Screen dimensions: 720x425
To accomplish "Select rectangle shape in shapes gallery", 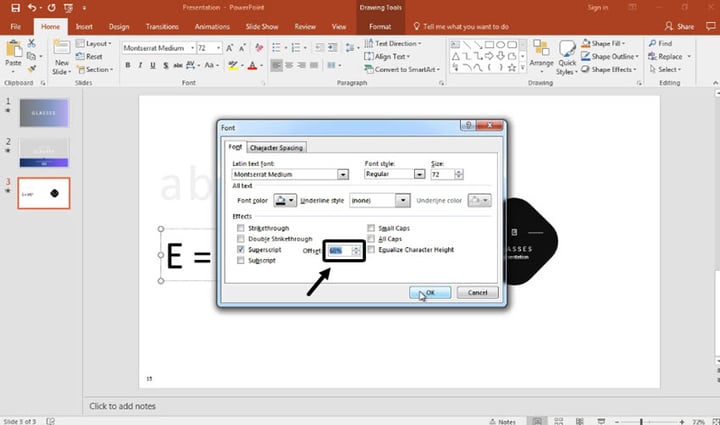I will (489, 45).
